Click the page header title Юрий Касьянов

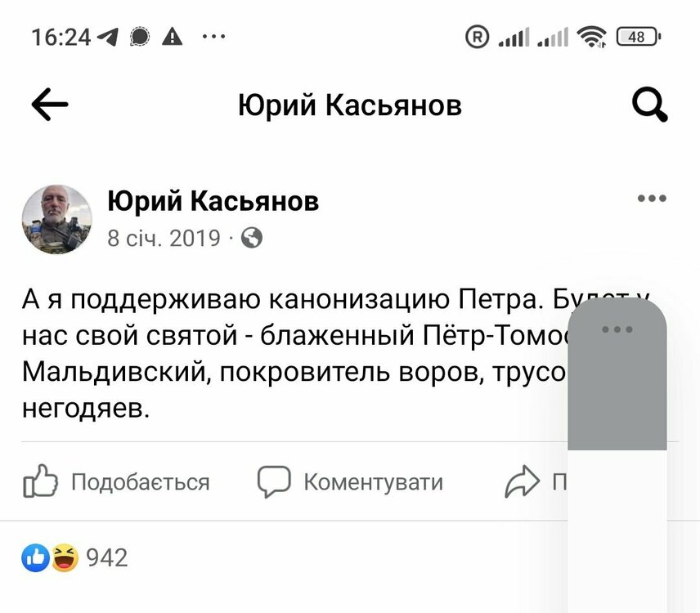350,105
